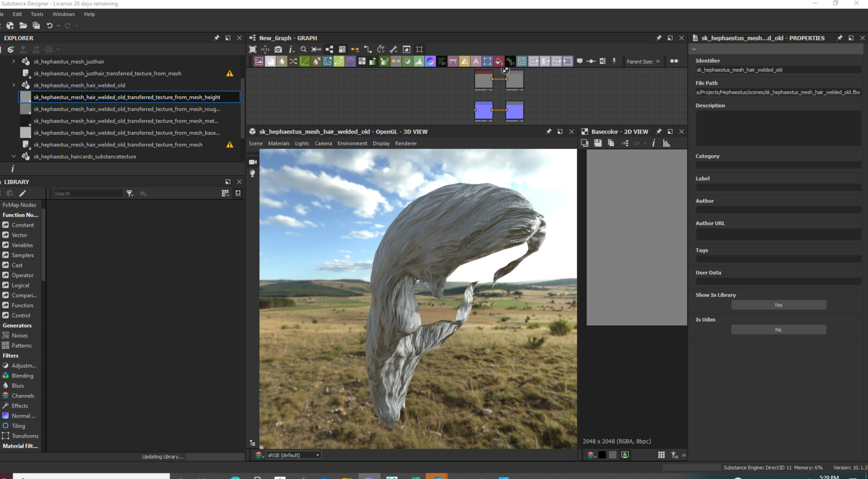The width and height of the screenshot is (868, 479).
Task: Click the Blur (water drop) node icon
Action: [x=282, y=61]
